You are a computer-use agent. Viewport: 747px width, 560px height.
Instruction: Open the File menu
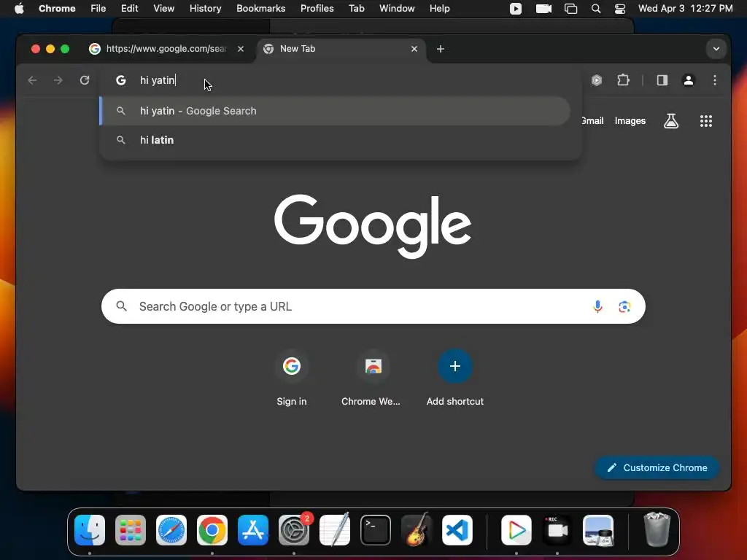tap(98, 9)
